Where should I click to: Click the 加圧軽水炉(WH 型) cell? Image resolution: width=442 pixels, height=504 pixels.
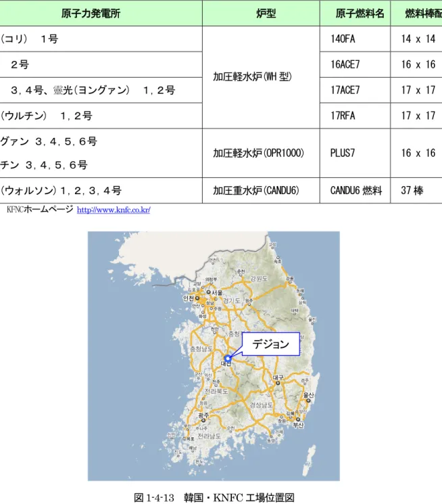(261, 77)
